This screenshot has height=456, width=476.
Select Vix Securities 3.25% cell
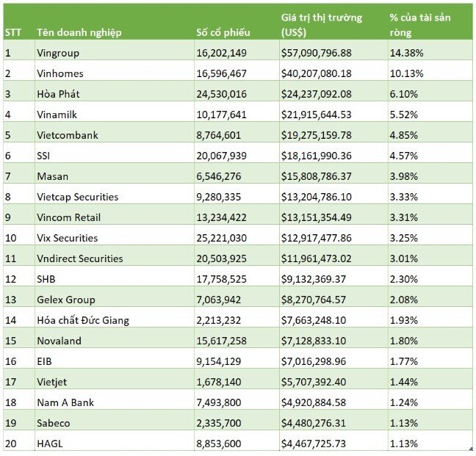click(x=430, y=238)
